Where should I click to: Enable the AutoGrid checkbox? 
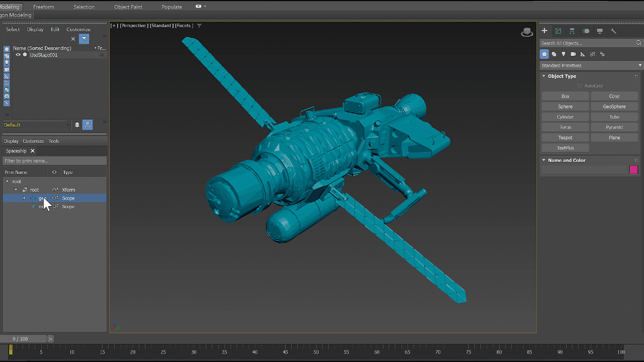pos(580,86)
